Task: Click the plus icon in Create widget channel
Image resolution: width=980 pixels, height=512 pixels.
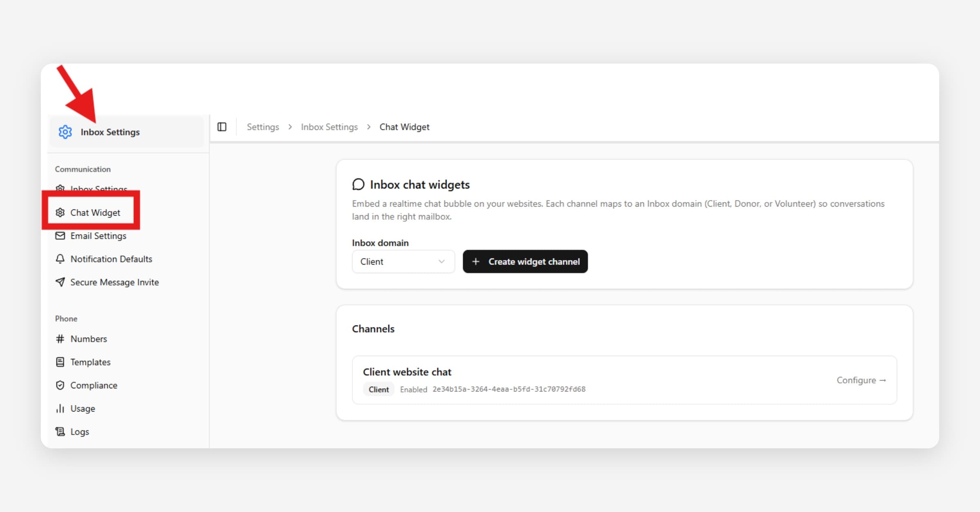Action: 476,261
